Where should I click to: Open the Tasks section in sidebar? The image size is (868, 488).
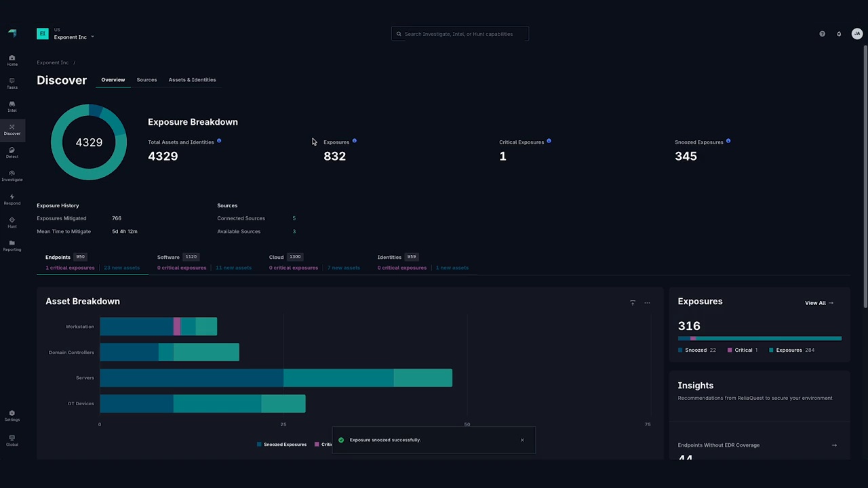(x=12, y=83)
